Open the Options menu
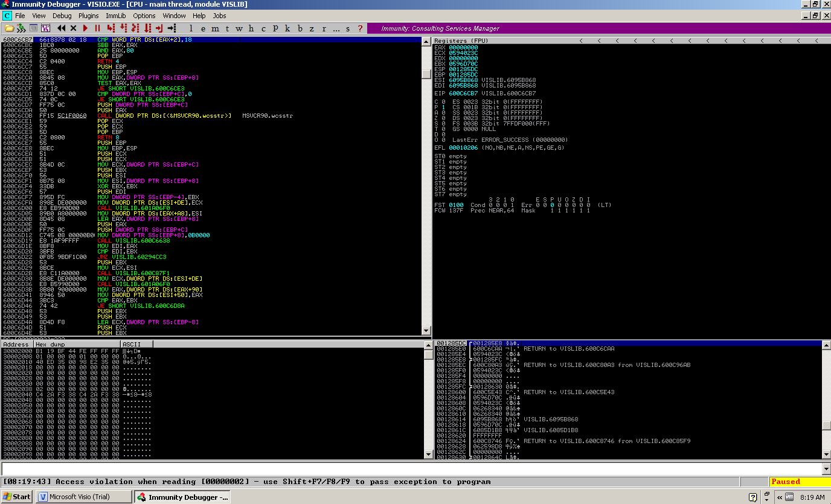831x504 pixels. coord(144,16)
